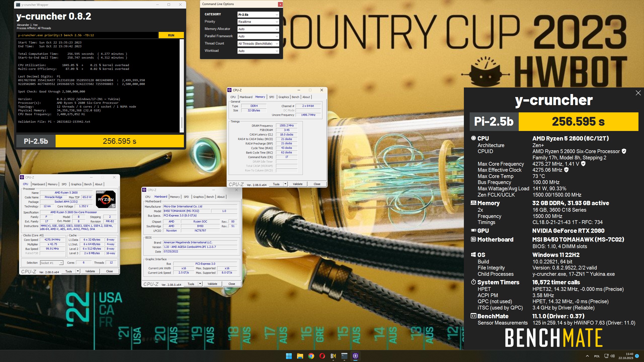The height and width of the screenshot is (362, 644).
Task: Click the System Timers clock icon
Action: pyautogui.click(x=473, y=282)
